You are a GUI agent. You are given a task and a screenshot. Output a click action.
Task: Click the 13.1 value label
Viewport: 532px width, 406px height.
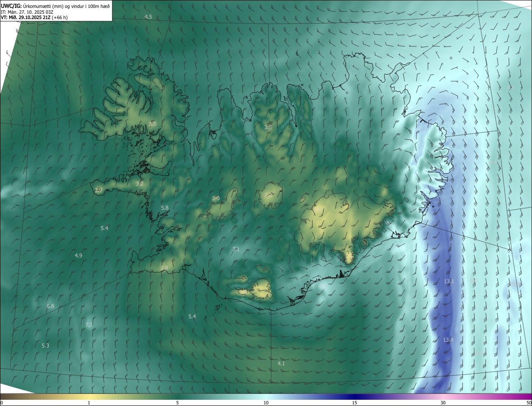(449, 281)
